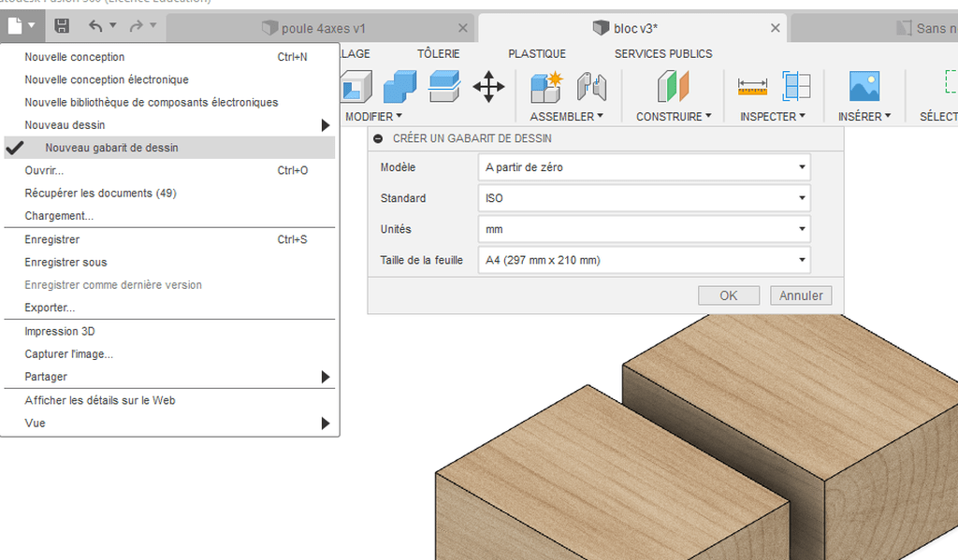Click the Undo arrow icon

(95, 25)
